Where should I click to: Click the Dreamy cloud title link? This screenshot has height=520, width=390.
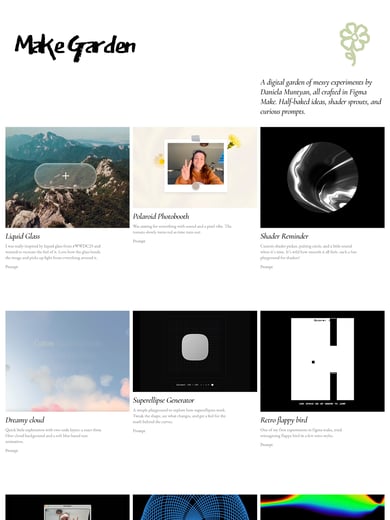(25, 420)
